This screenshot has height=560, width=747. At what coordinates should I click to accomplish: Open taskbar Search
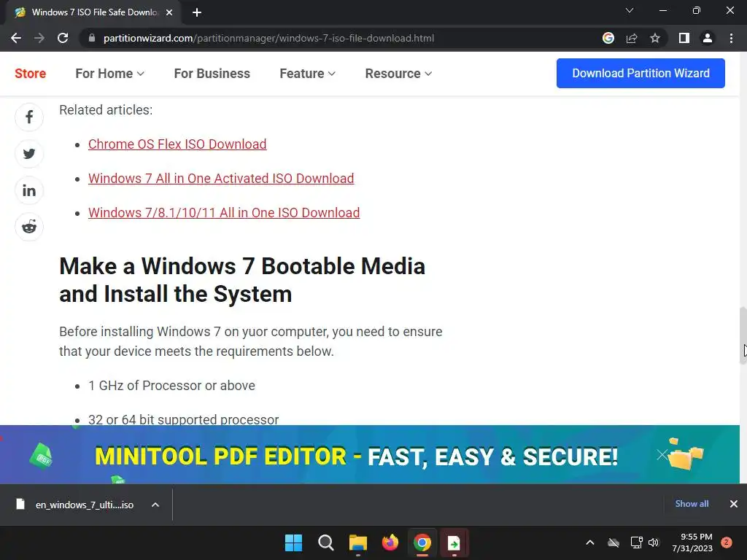tap(326, 542)
